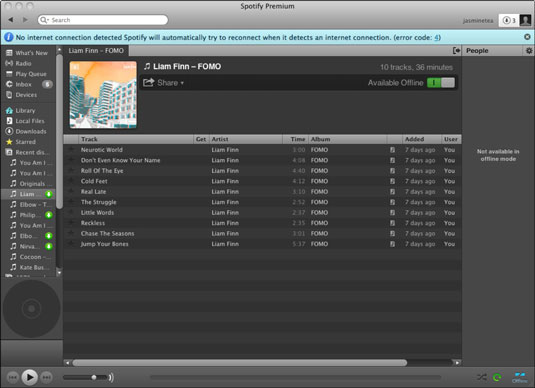Viewport: 535px width, 388px height.
Task: Click the Play button
Action: point(30,377)
